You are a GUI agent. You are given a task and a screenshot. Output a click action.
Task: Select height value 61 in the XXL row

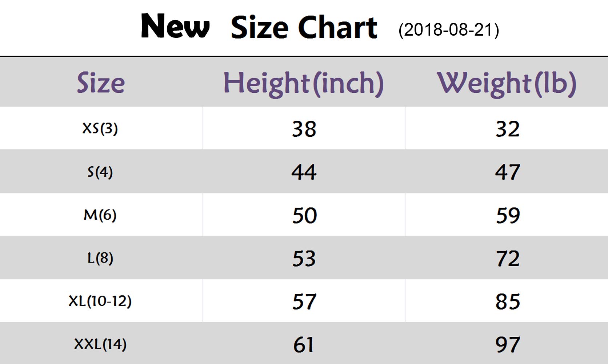(x=303, y=345)
